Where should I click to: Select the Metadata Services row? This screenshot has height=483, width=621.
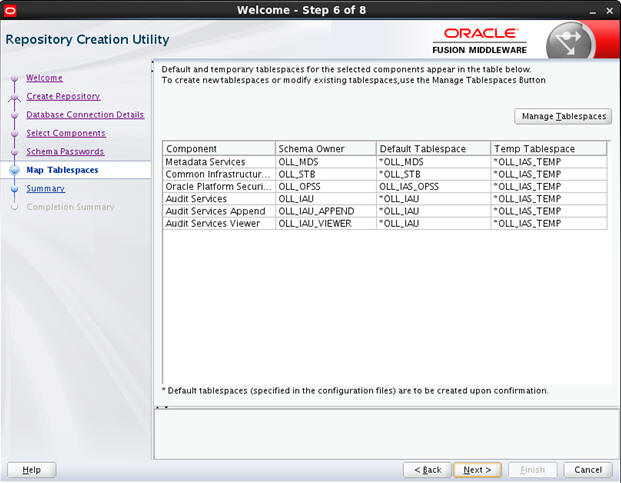click(x=385, y=162)
